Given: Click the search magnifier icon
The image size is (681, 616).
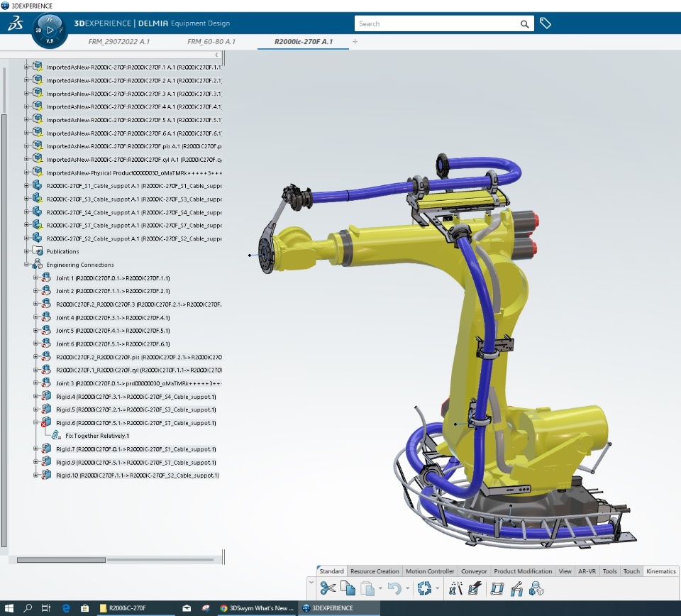Looking at the screenshot, I should coord(525,24).
